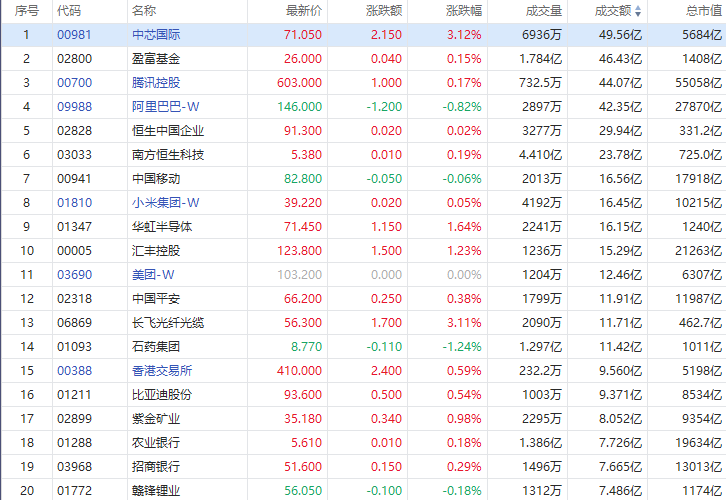Open the 小米集团-W stock link
726x500 pixels.
(166, 203)
